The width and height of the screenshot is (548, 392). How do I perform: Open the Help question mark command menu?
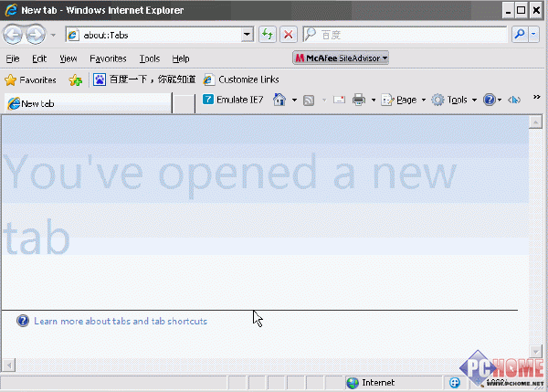[492, 101]
